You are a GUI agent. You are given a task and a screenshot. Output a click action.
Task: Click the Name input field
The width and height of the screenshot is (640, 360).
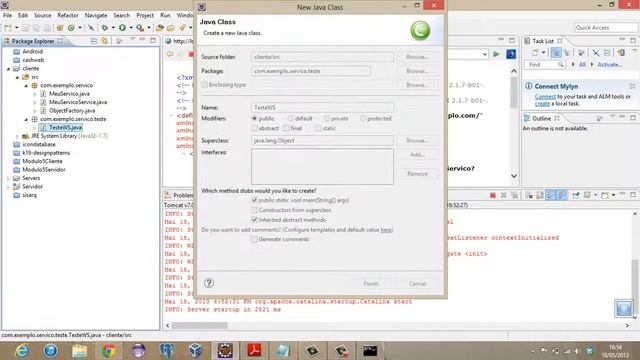(x=322, y=107)
